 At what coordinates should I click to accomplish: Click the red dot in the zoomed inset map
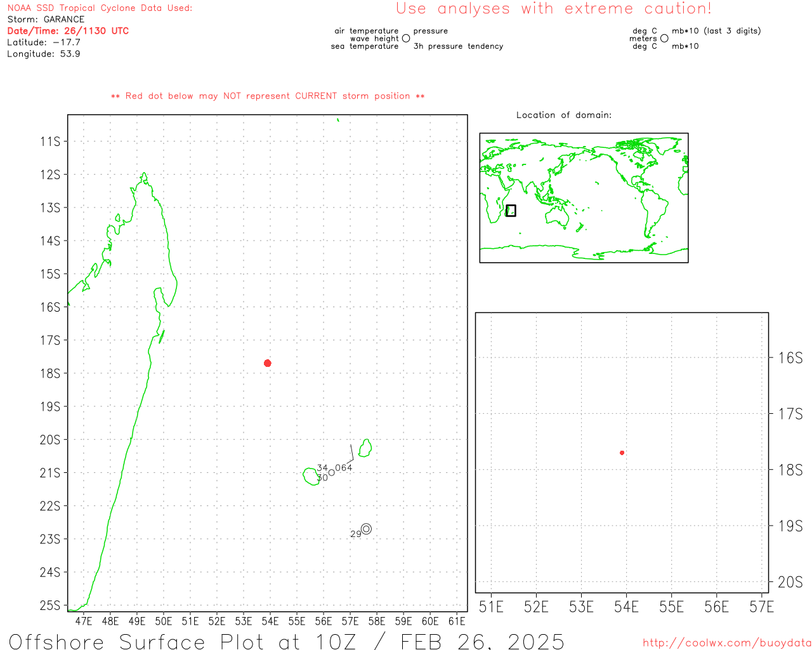point(622,453)
